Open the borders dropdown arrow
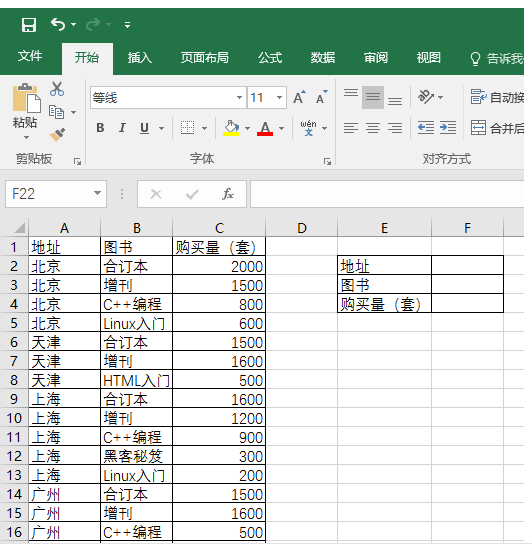 point(204,128)
